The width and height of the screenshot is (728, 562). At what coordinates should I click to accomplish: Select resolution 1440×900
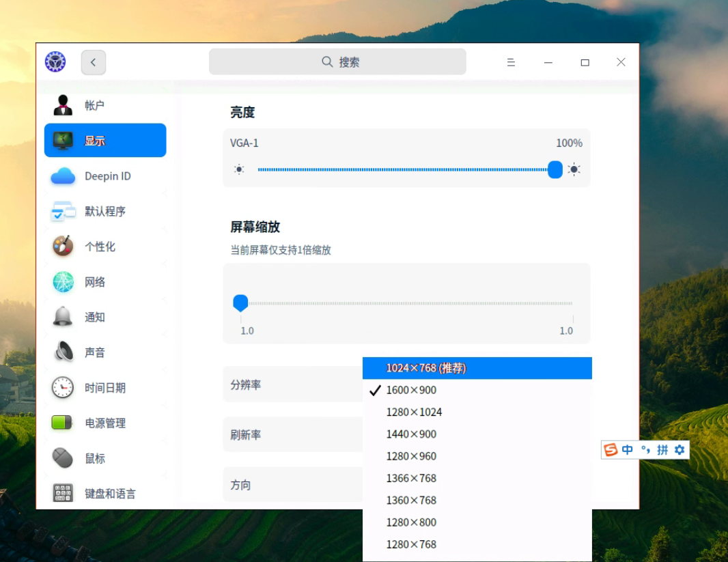coord(477,434)
